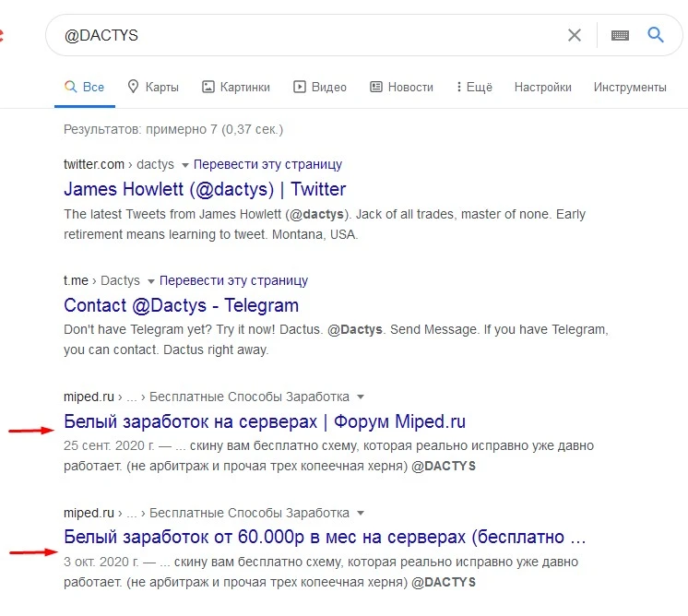Click the breadcrumb of the 25 сент. 2020 miped.ru result
The image size is (688, 616).
pyautogui.click(x=207, y=397)
